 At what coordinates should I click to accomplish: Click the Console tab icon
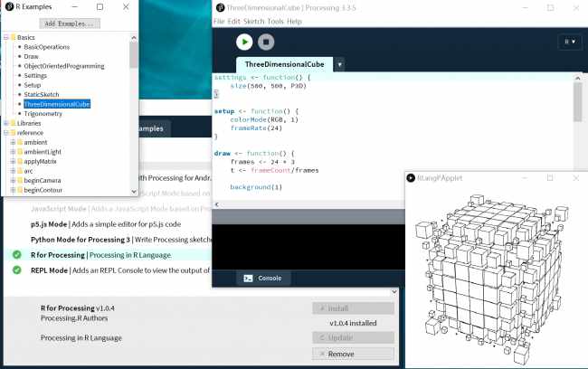coord(248,279)
